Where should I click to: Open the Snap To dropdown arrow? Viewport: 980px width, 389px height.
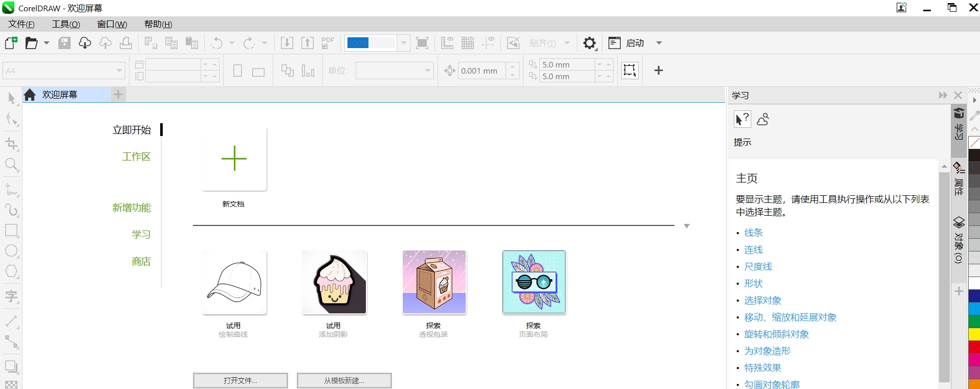[567, 43]
